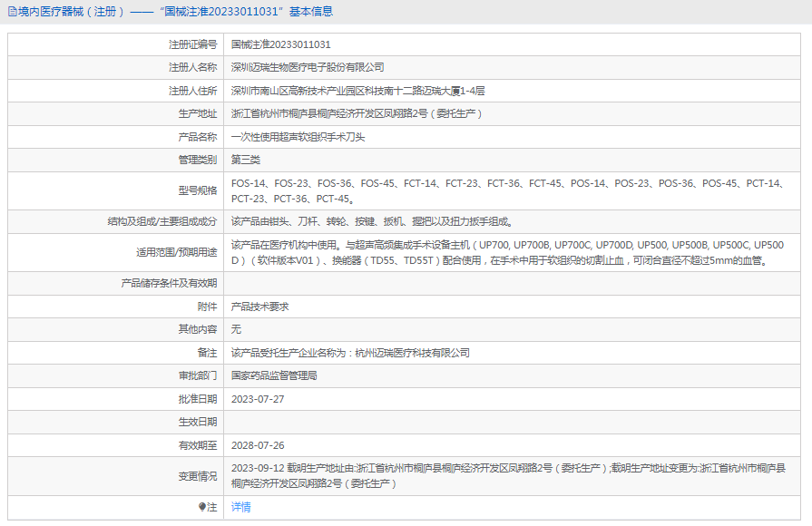The image size is (812, 526).
Task: Select the 生产地址 label
Action: (x=198, y=114)
